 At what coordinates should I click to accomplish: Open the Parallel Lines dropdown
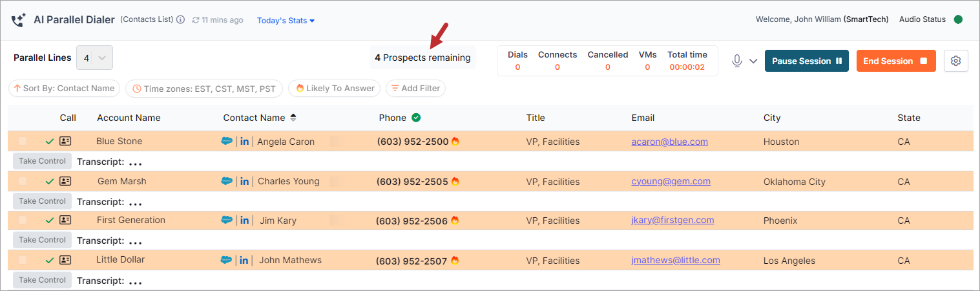pyautogui.click(x=94, y=58)
